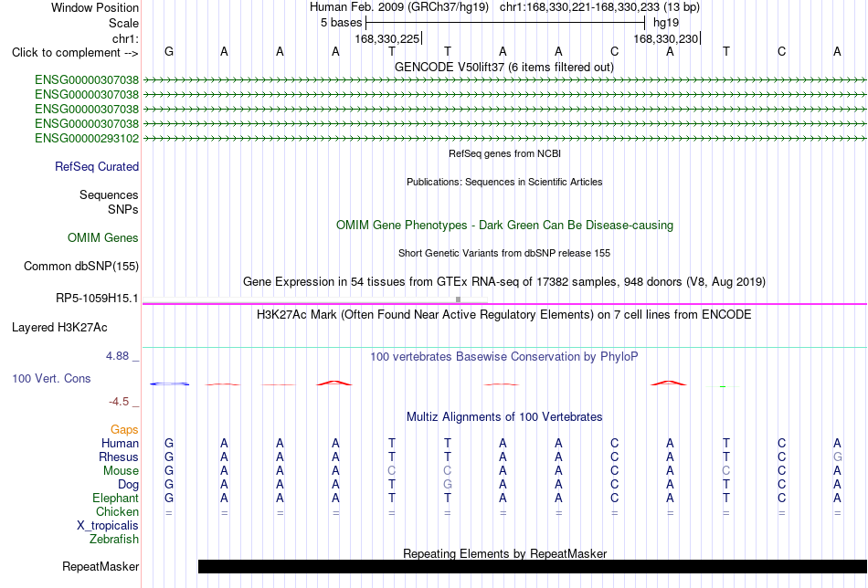Select the Mouse species label
Image resolution: width=868 pixels, height=588 pixels.
click(x=121, y=471)
